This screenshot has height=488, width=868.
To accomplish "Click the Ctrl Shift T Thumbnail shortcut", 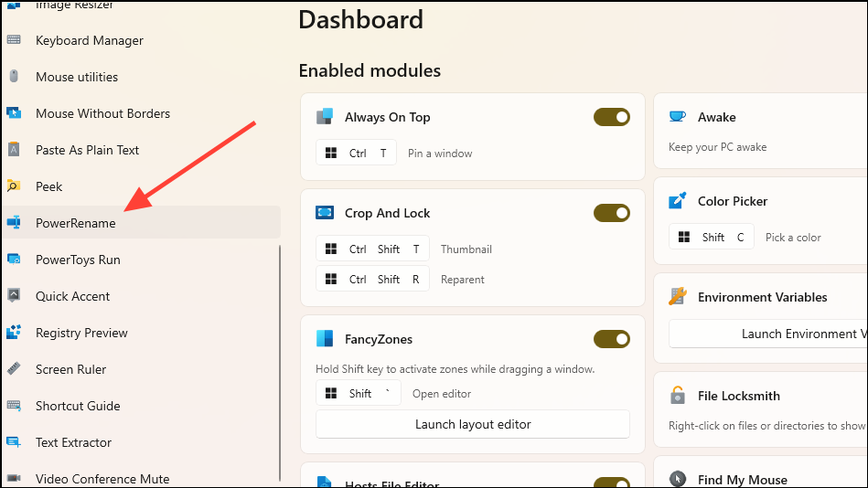I will pos(372,249).
